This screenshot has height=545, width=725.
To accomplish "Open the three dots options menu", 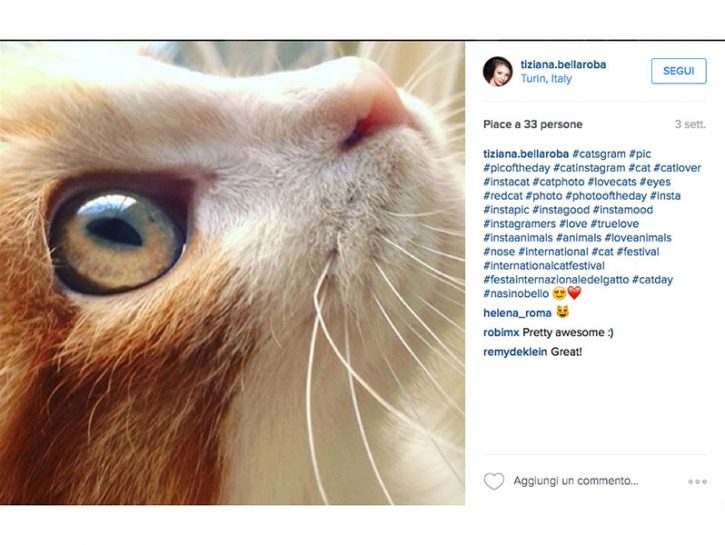I will (x=697, y=482).
